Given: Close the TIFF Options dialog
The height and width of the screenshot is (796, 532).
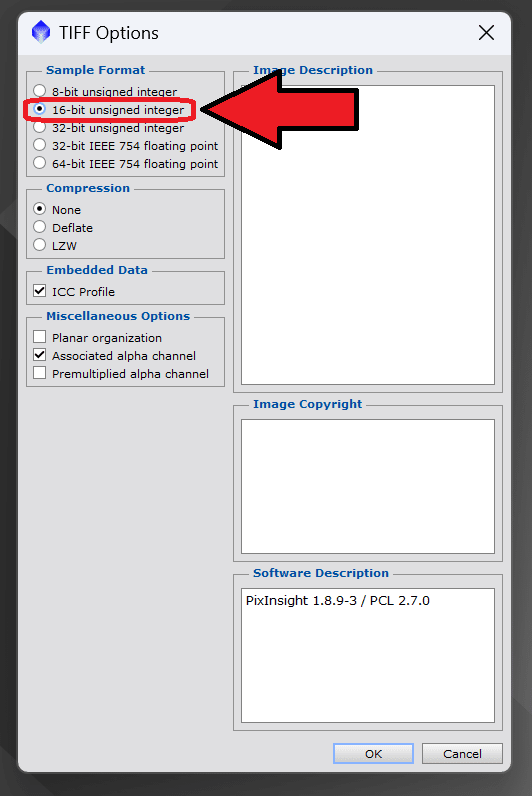Looking at the screenshot, I should point(486,33).
